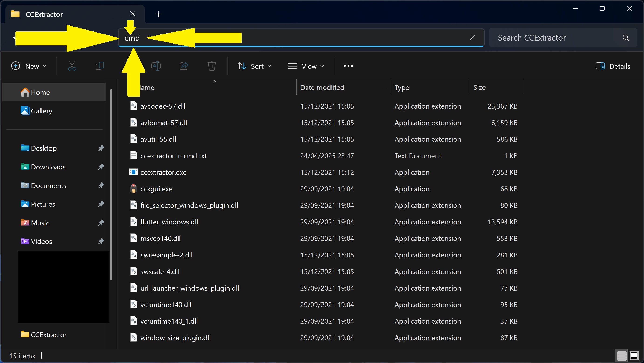Open the View dropdown menu
Viewport: 644px width, 363px height.
click(306, 66)
